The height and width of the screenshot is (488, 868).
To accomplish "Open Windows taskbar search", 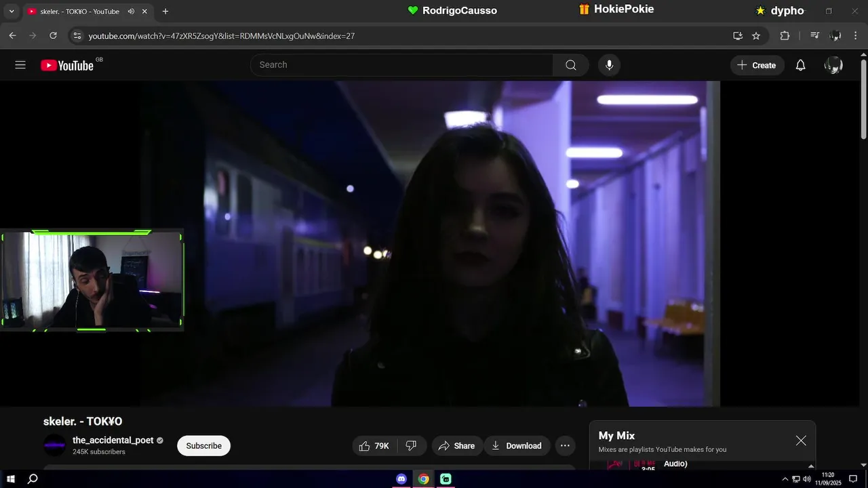I will point(33,479).
